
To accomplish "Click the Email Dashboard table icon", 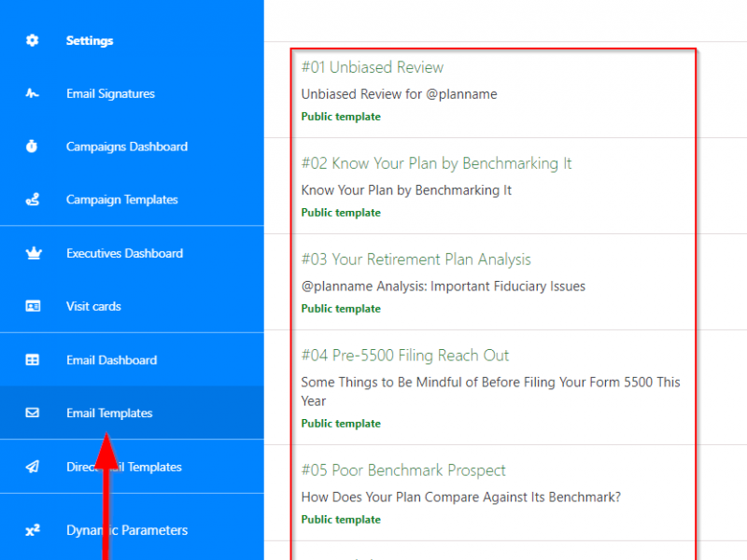I will point(33,360).
